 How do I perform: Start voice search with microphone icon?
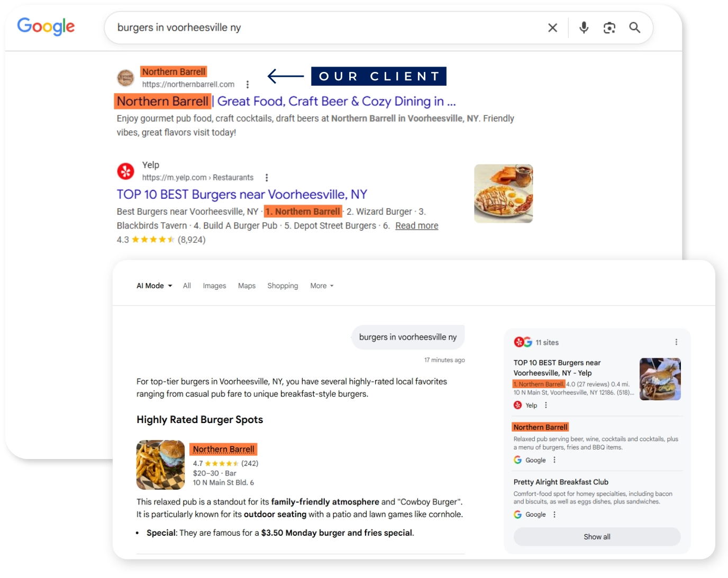pyautogui.click(x=584, y=27)
